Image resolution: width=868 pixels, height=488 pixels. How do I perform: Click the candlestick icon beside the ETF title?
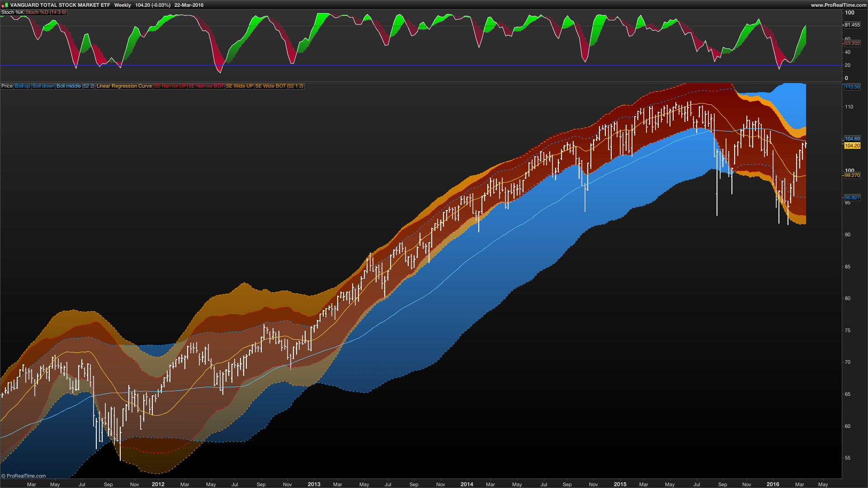tap(5, 5)
